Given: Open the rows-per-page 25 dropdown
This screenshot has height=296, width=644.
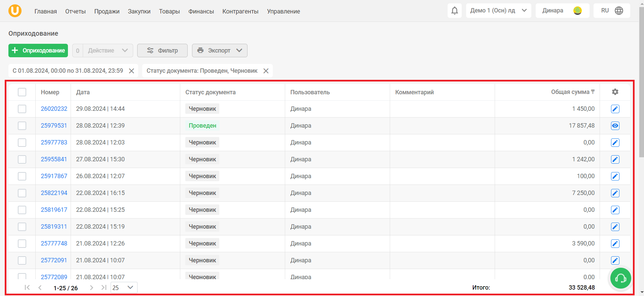Looking at the screenshot, I should click(x=124, y=288).
